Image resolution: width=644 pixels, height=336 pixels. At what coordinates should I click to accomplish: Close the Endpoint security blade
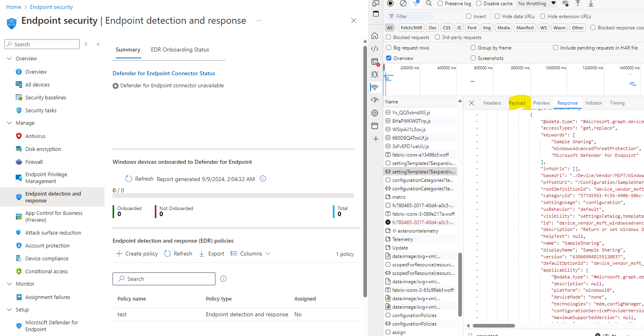coord(354,21)
